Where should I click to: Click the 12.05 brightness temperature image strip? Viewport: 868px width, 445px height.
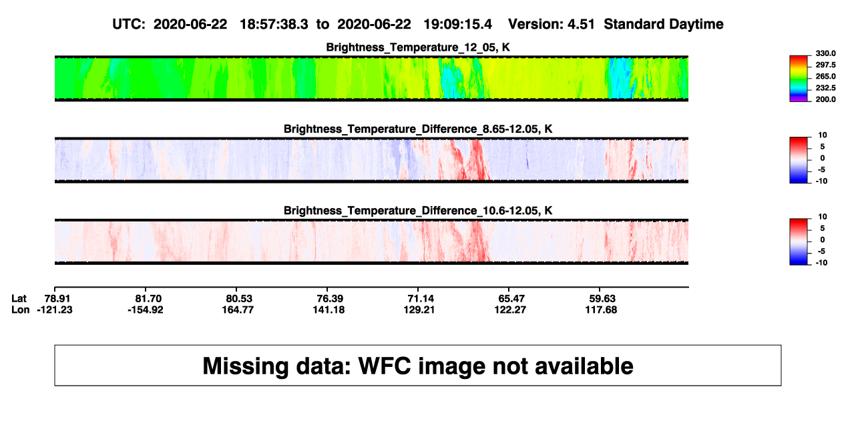click(x=371, y=79)
